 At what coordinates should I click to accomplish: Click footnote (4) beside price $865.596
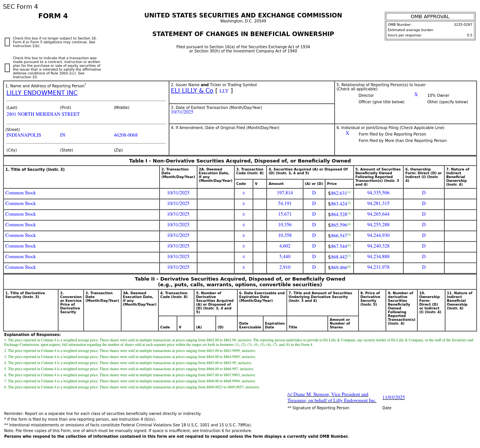(x=349, y=224)
